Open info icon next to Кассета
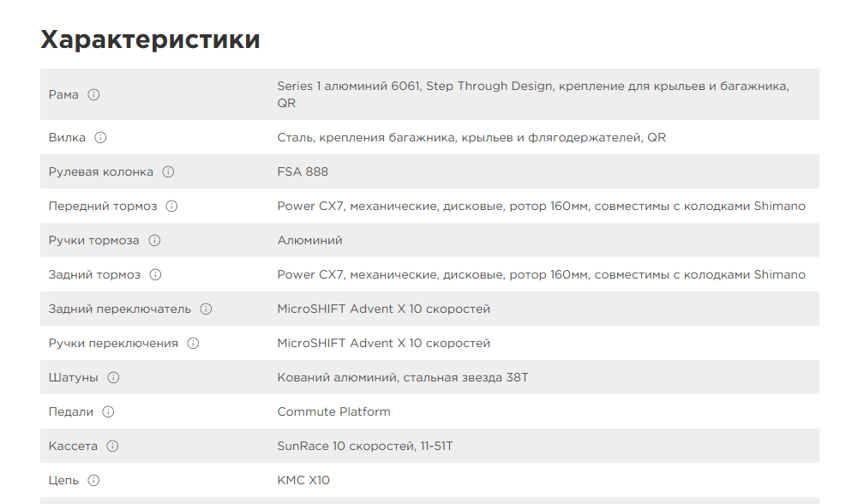846x504 pixels. tap(113, 446)
